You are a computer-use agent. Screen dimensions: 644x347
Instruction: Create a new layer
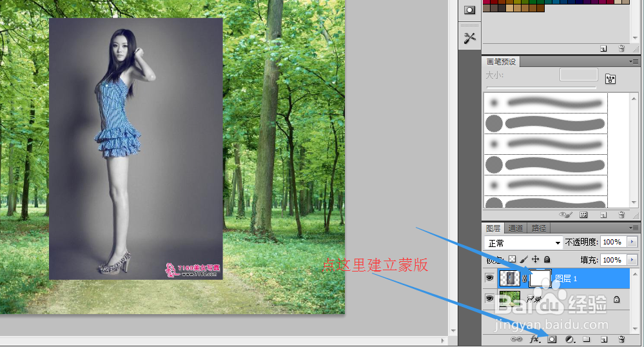(604, 339)
